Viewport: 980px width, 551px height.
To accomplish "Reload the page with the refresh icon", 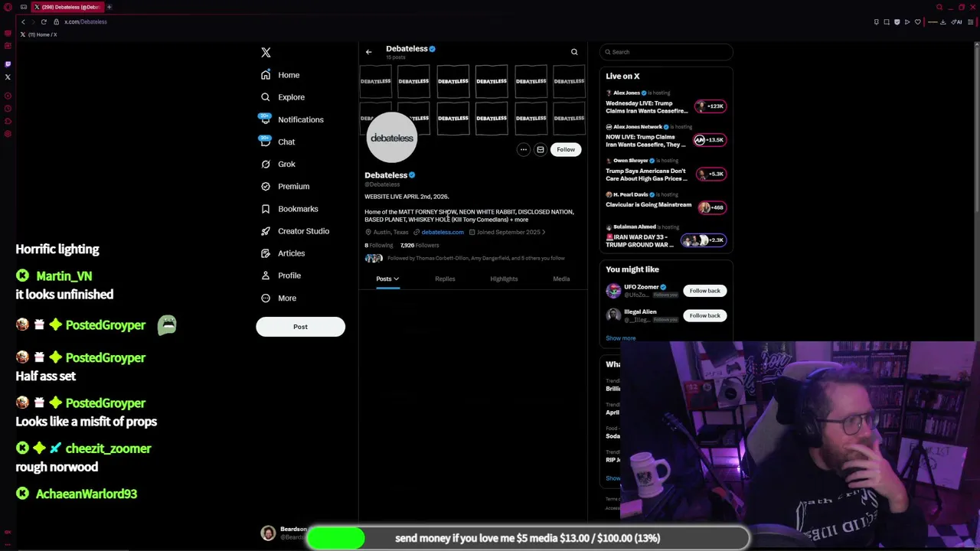I will pos(44,21).
